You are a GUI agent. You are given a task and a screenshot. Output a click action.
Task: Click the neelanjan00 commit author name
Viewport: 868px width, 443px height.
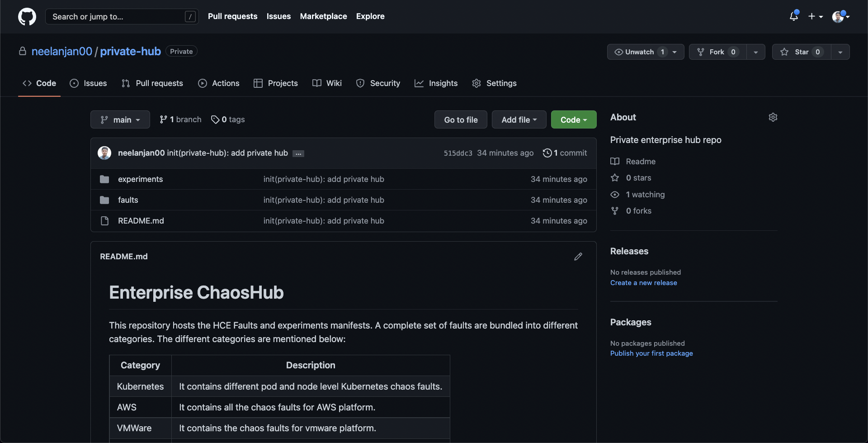point(142,153)
